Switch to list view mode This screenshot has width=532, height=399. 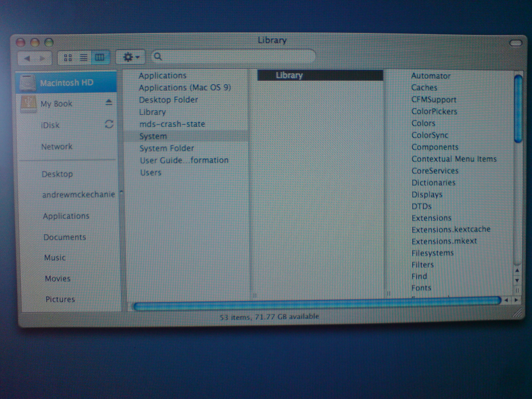point(83,57)
